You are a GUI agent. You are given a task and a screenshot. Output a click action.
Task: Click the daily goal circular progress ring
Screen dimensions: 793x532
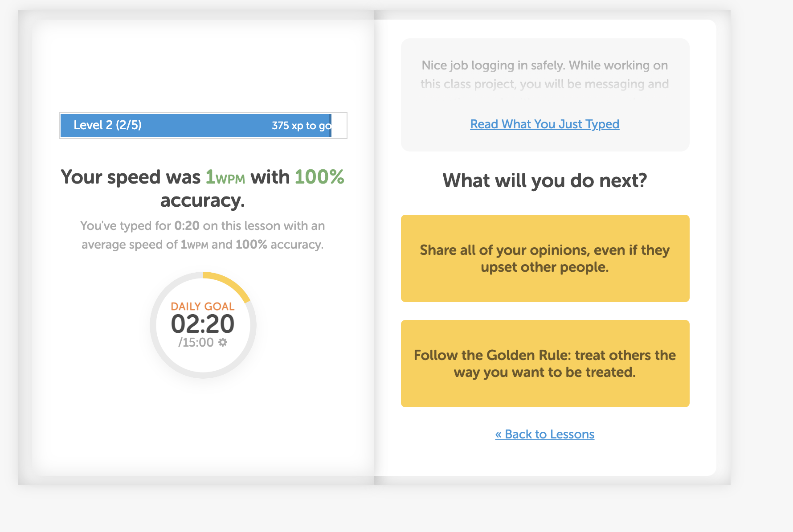[203, 325]
